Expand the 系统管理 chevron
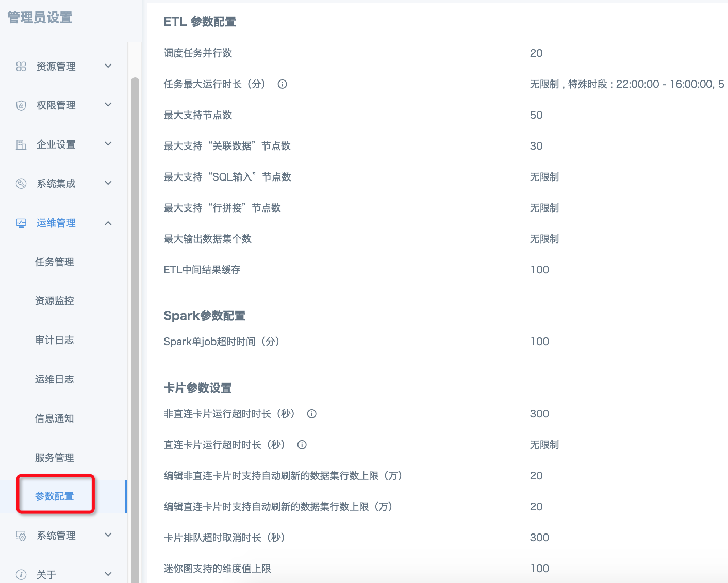This screenshot has height=583, width=728. click(x=108, y=535)
